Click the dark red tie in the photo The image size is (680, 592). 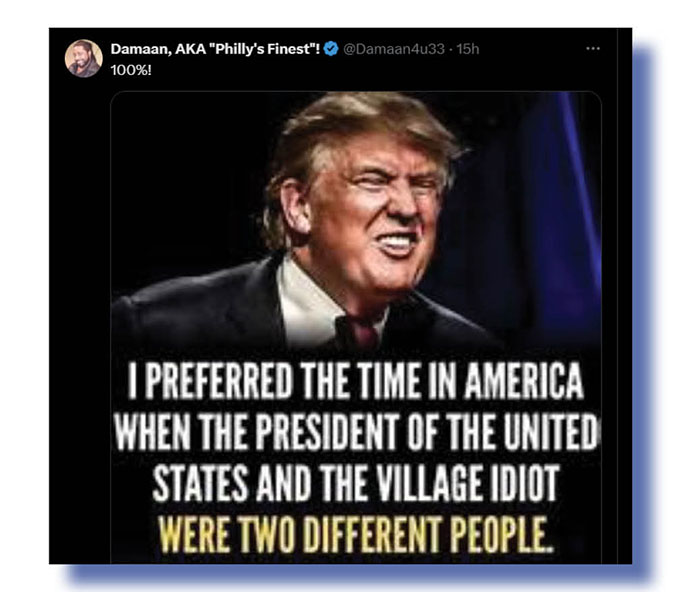(362, 332)
